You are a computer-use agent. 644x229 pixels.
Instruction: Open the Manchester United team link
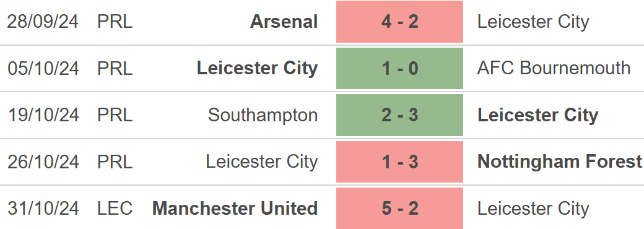point(235,208)
